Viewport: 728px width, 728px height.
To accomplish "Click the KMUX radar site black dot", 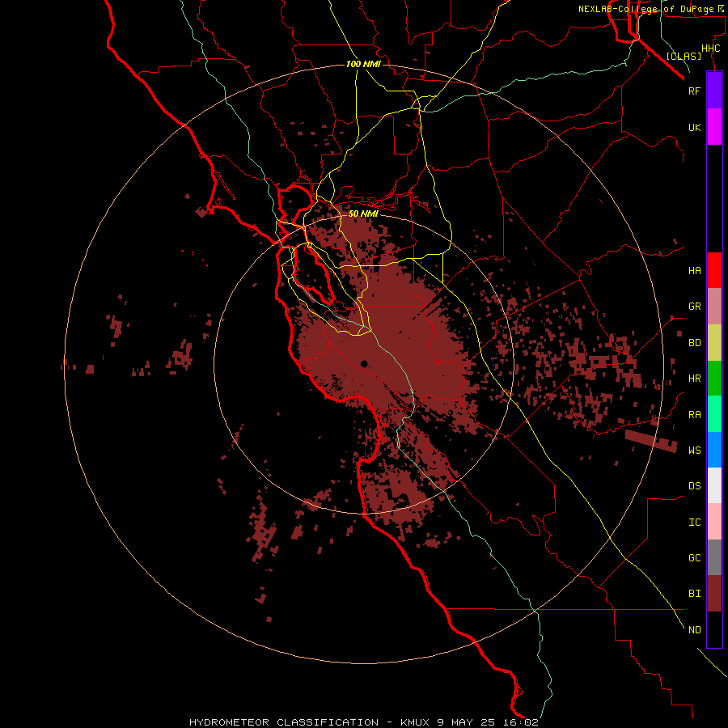I will (364, 364).
